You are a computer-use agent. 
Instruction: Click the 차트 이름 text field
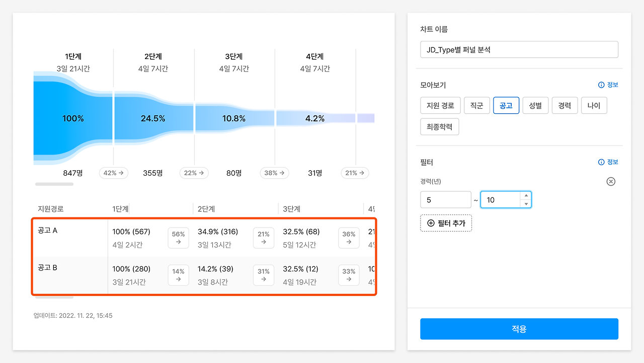pos(519,50)
